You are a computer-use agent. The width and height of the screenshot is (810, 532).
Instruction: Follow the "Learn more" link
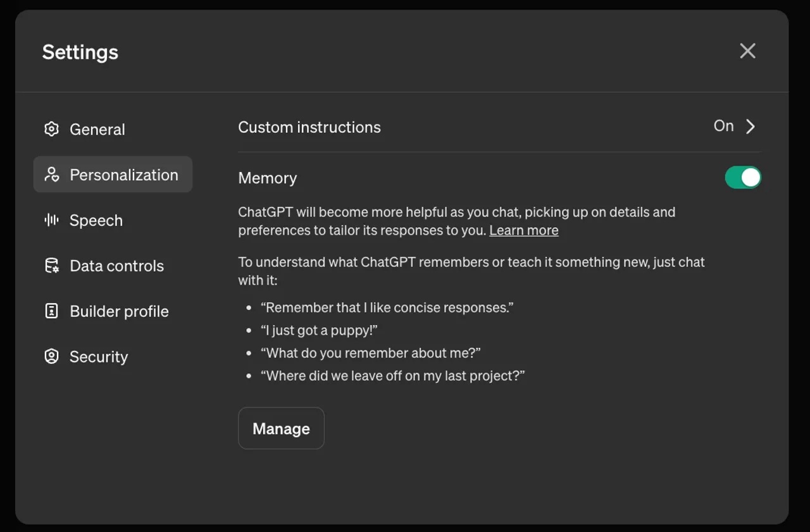(524, 230)
